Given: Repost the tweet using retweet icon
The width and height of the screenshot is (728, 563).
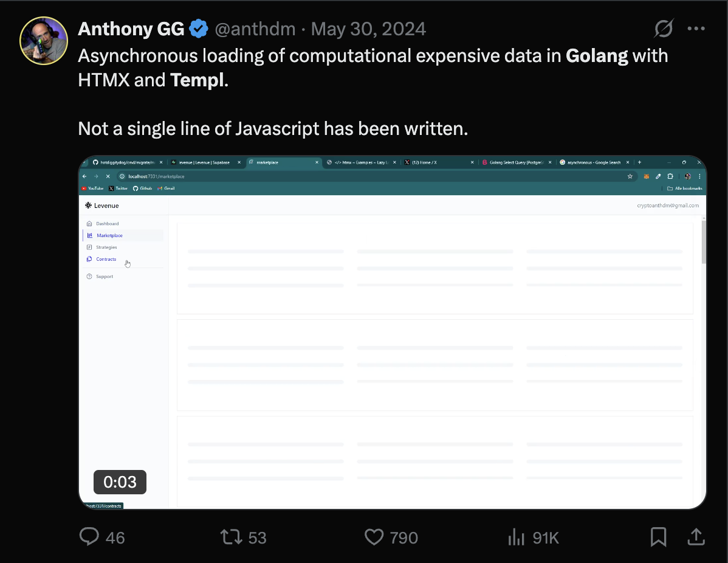Looking at the screenshot, I should [231, 537].
